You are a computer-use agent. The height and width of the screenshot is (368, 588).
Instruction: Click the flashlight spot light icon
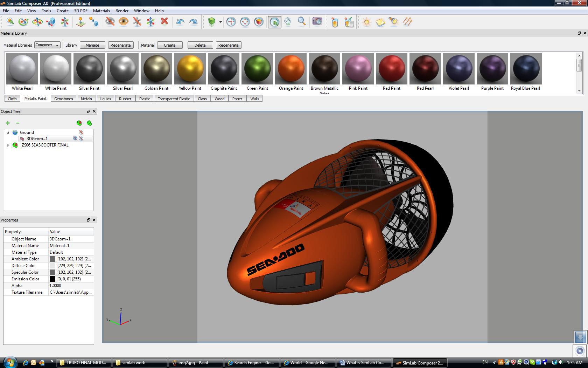point(393,22)
